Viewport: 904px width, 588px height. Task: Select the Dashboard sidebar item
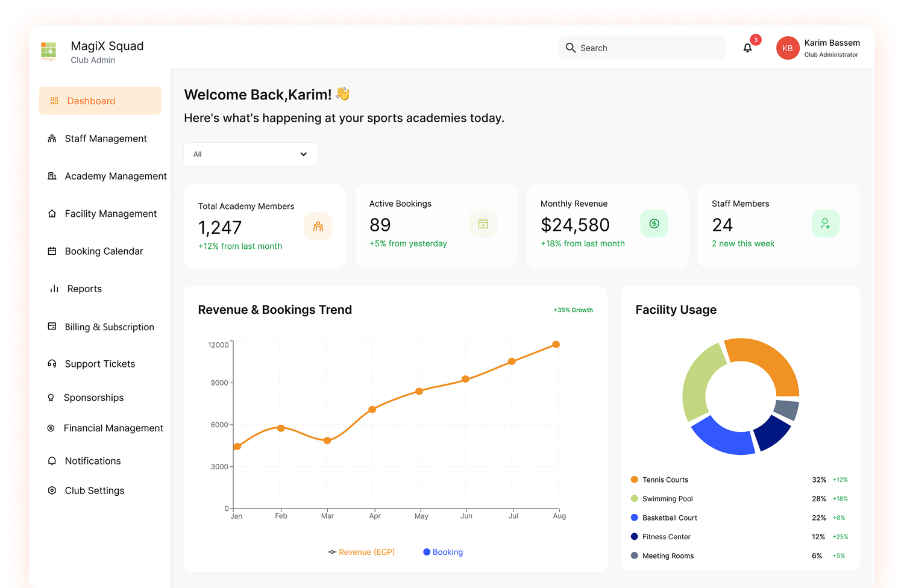pos(100,101)
